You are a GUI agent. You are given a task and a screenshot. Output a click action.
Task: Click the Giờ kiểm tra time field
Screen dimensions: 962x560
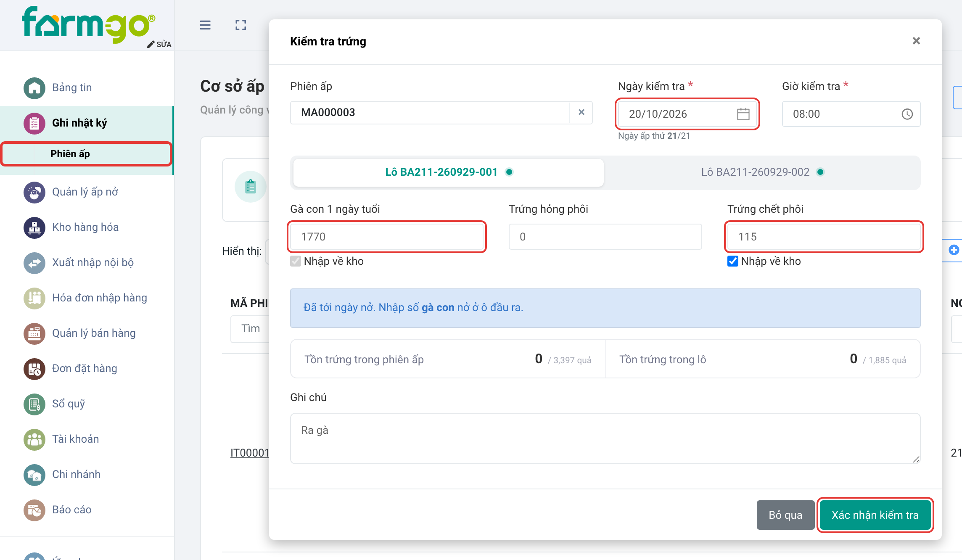tap(851, 114)
